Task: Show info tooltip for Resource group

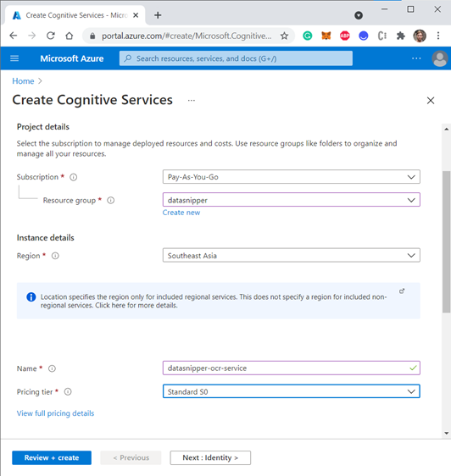Action: coord(110,201)
